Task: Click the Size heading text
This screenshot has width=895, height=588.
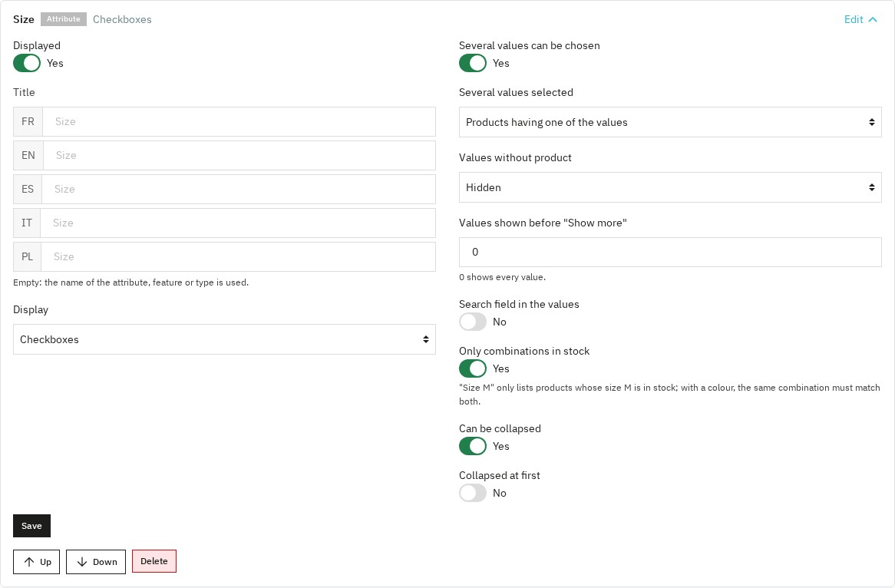Action: point(23,19)
